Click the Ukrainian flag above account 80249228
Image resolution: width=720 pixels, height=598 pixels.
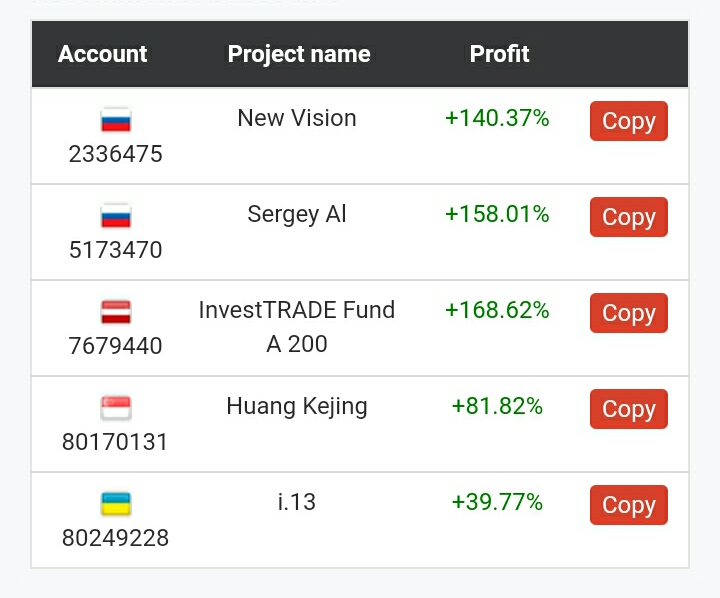pyautogui.click(x=116, y=503)
